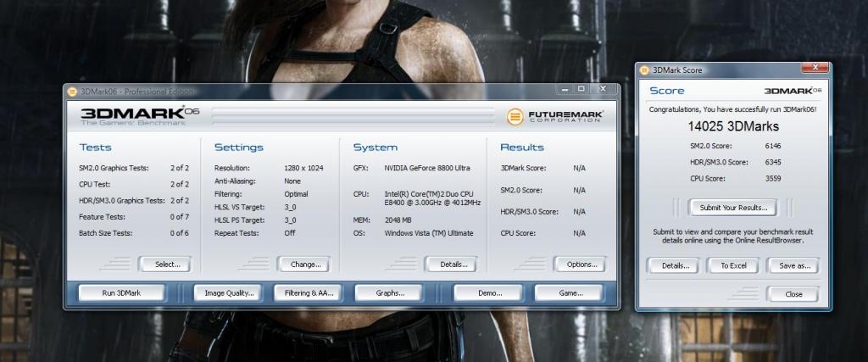
Task: Click Submit Your Results button
Action: coord(733,208)
